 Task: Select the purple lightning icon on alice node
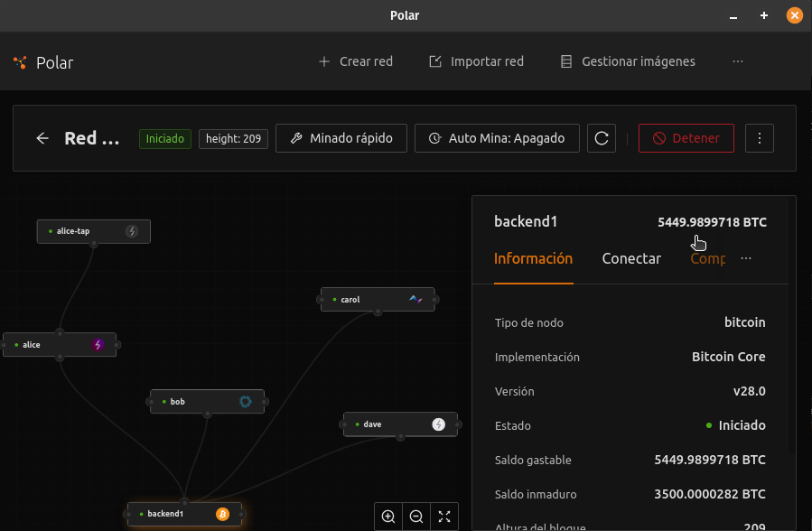click(97, 344)
